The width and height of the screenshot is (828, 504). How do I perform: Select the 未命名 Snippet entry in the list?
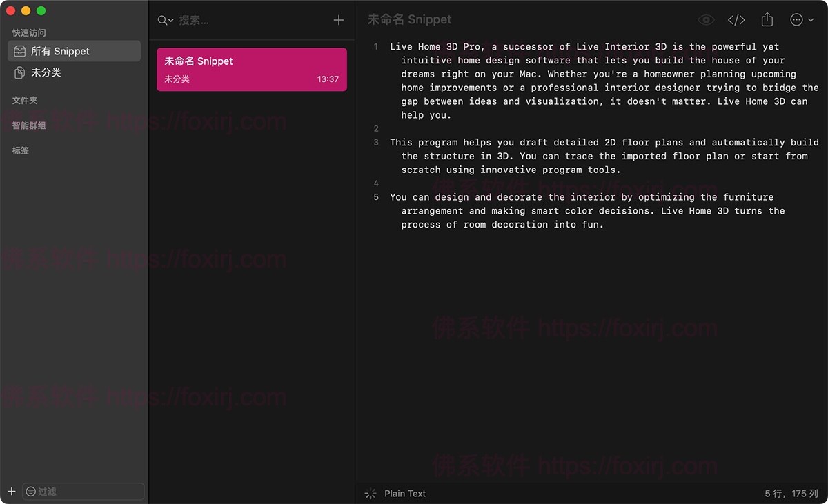pos(251,69)
